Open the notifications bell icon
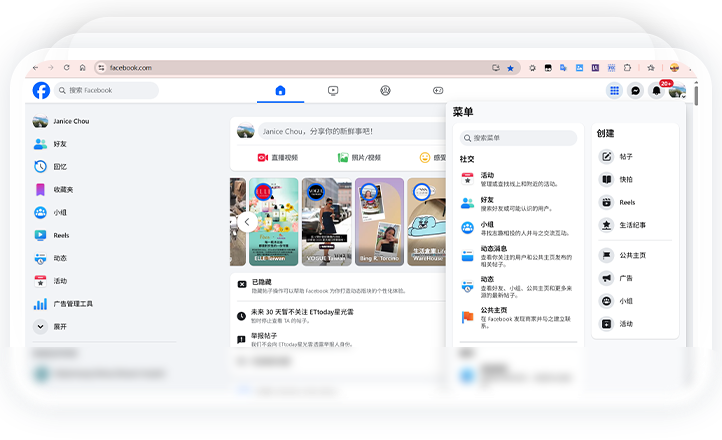Viewport: 722px width, 440px height. [x=656, y=90]
